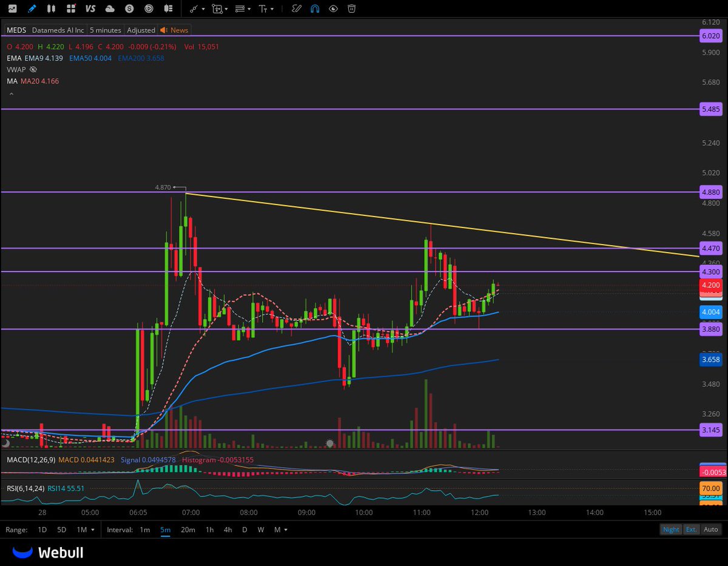
Task: Select the rectangle measure tool
Action: coord(217,8)
